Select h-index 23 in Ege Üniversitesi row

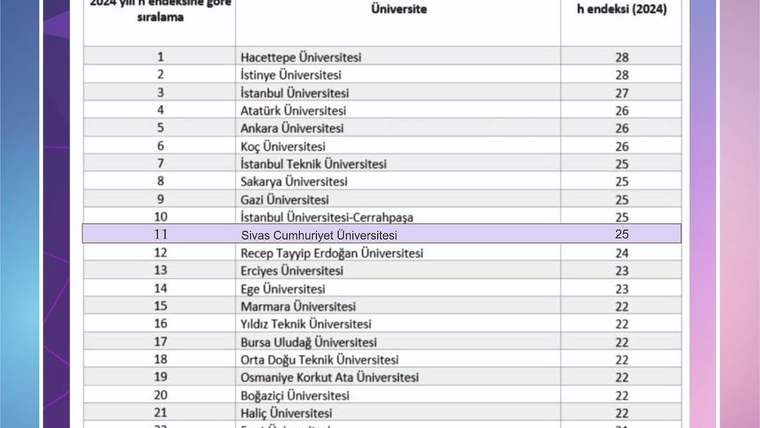pos(622,289)
